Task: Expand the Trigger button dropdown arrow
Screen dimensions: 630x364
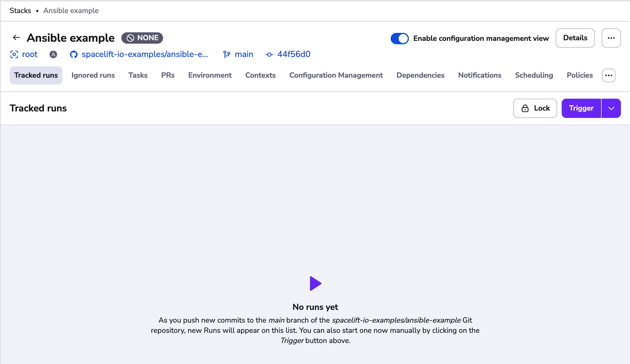Action: tap(611, 108)
